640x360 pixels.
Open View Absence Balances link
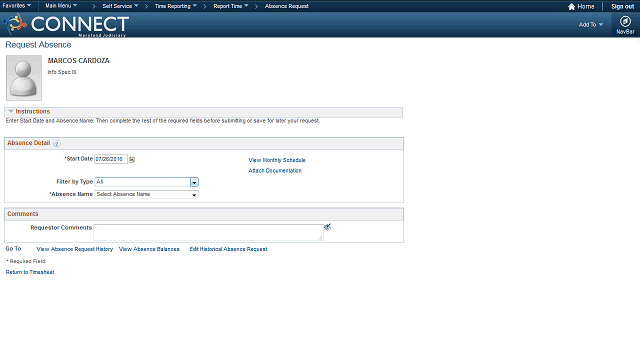click(x=149, y=249)
